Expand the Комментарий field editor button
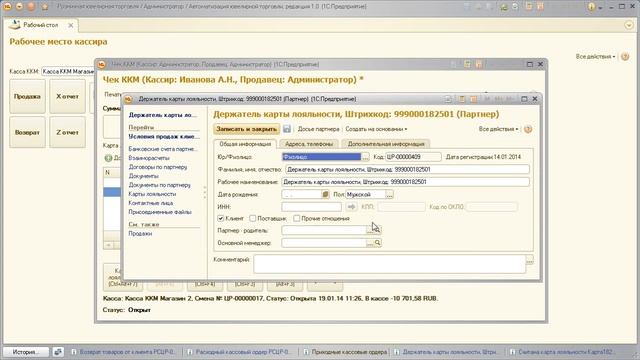 coord(530,260)
